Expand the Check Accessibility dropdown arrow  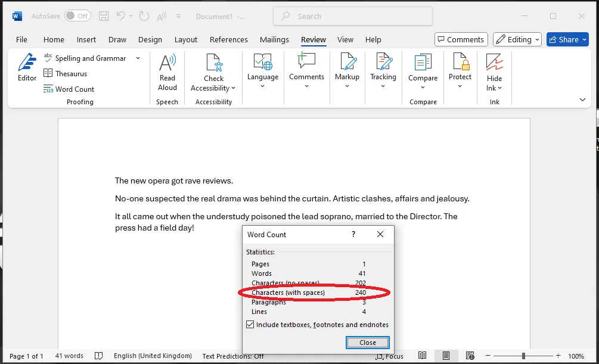point(234,88)
